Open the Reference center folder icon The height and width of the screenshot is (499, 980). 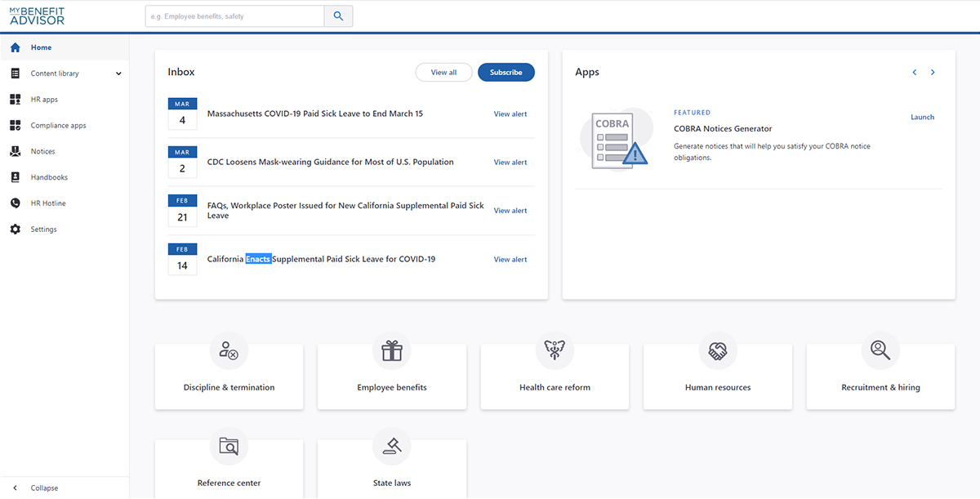[229, 447]
